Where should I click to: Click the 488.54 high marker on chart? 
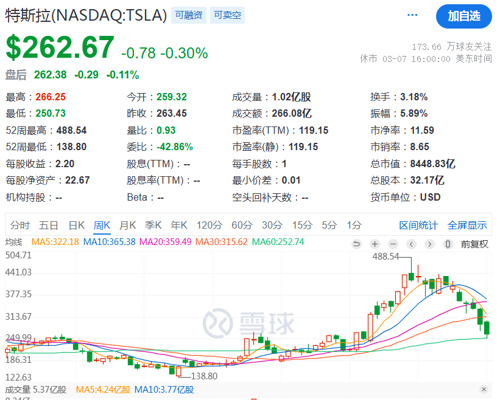(x=386, y=257)
